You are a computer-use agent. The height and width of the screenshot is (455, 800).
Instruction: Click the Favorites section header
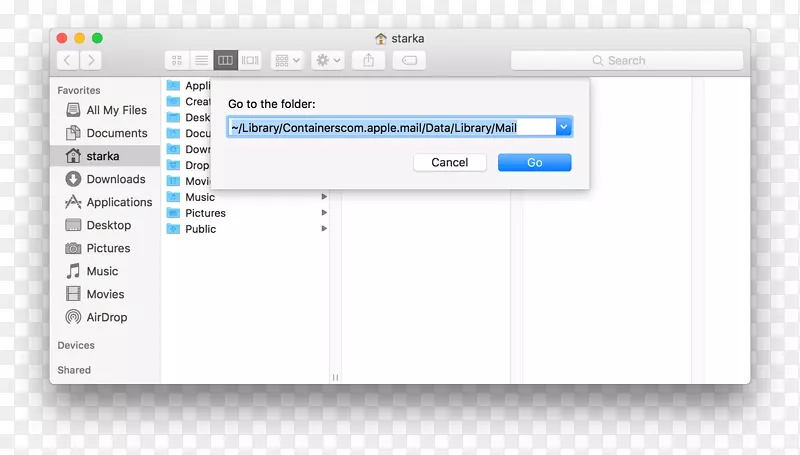[x=79, y=90]
